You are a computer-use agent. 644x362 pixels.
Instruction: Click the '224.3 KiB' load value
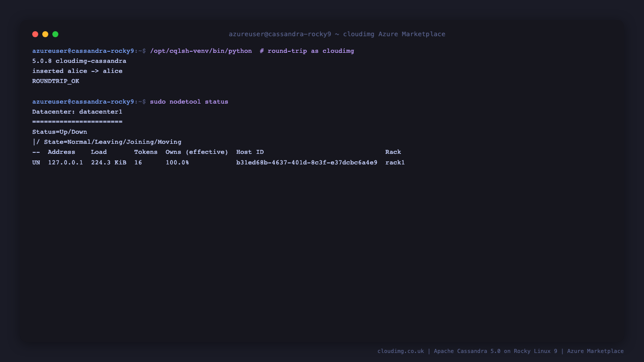(x=109, y=163)
